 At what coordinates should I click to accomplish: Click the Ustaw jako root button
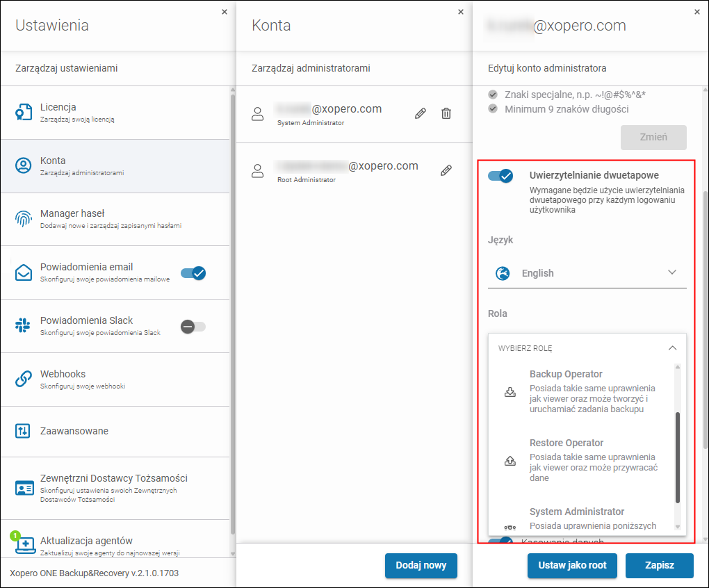tap(572, 565)
